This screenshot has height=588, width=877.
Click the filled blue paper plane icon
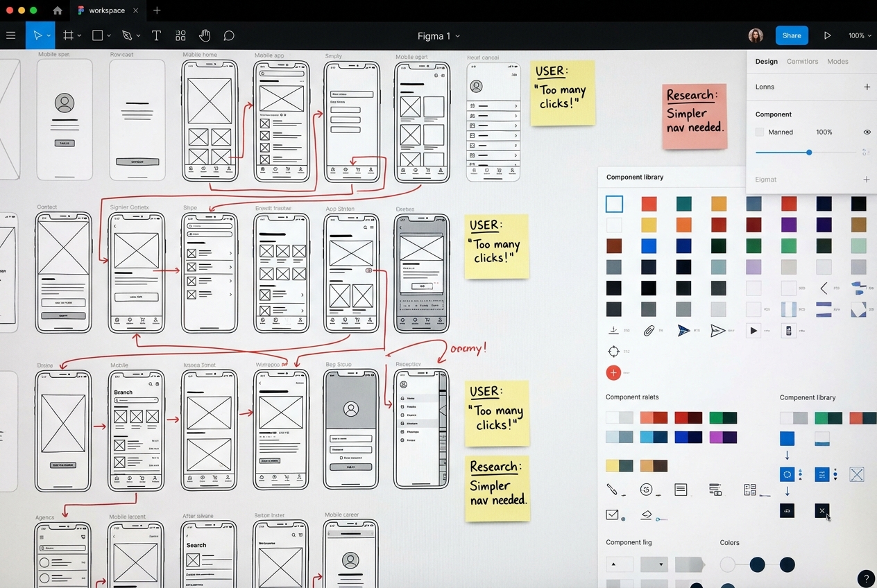pyautogui.click(x=683, y=331)
